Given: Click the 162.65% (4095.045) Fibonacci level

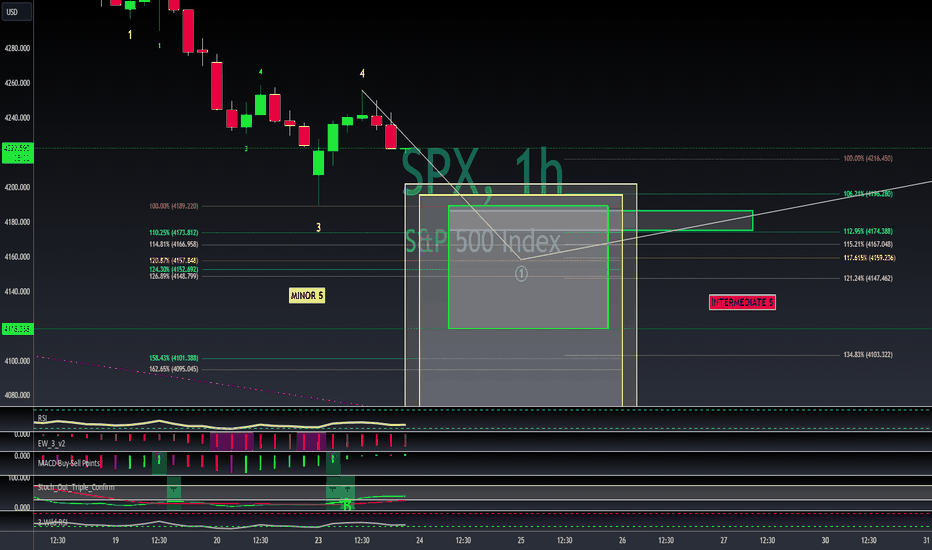Looking at the screenshot, I should [x=174, y=369].
